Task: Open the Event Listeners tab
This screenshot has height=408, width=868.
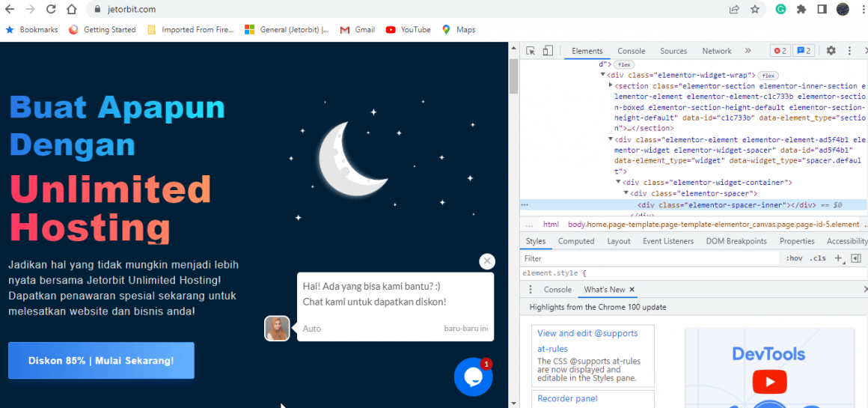Action: click(x=668, y=241)
